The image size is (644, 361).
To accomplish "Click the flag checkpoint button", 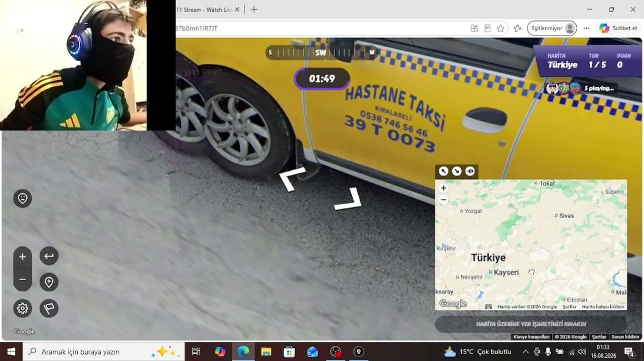I will pyautogui.click(x=49, y=308).
